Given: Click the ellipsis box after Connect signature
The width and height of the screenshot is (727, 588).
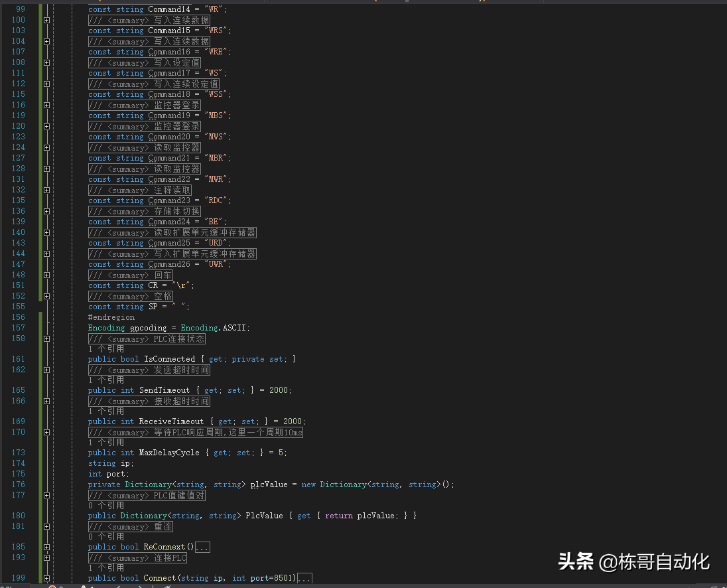Looking at the screenshot, I should pyautogui.click(x=304, y=579).
